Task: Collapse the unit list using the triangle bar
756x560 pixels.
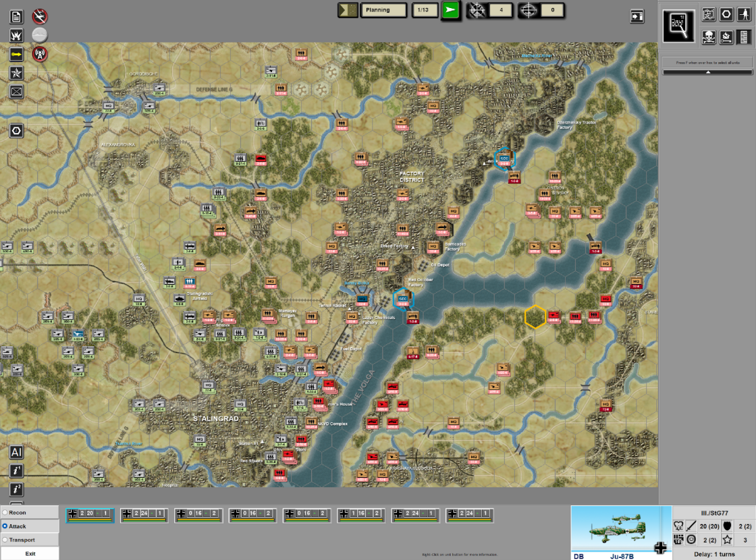Action: (708, 72)
